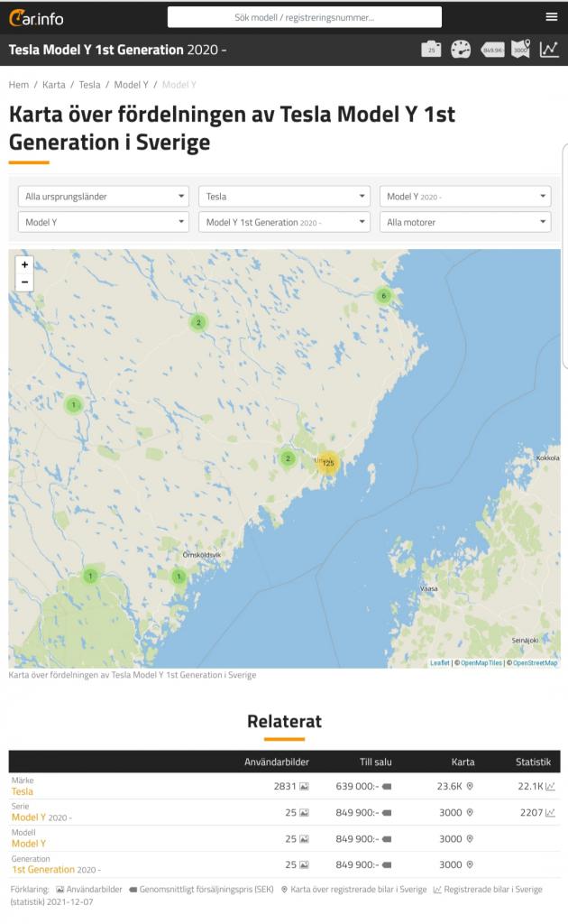
Task: Open user images camera icon in header
Action: 431,50
